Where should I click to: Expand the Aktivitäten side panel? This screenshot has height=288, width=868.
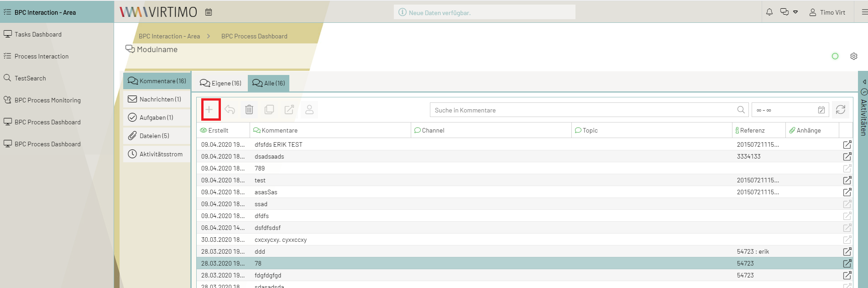[863, 82]
